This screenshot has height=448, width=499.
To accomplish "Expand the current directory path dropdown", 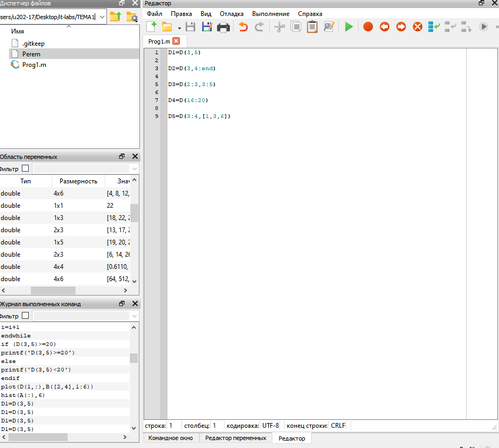I will click(102, 16).
